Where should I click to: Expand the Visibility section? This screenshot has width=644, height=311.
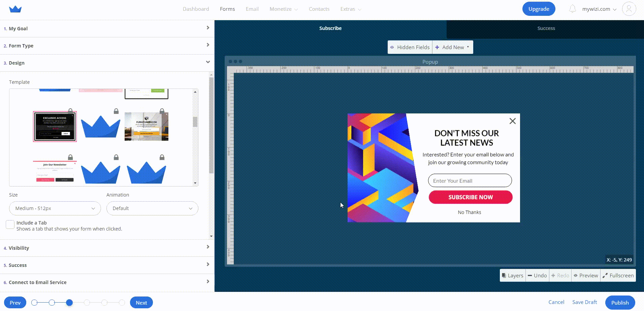point(107,248)
